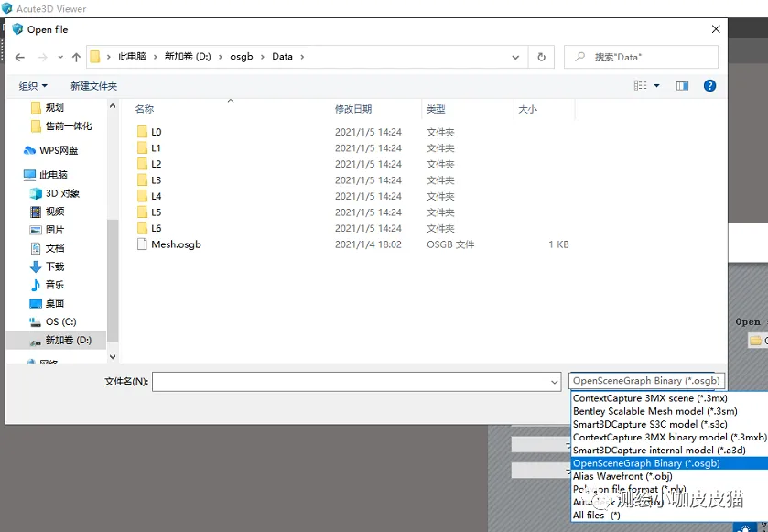Select the L5 folder
The height and width of the screenshot is (532, 768).
coord(156,212)
